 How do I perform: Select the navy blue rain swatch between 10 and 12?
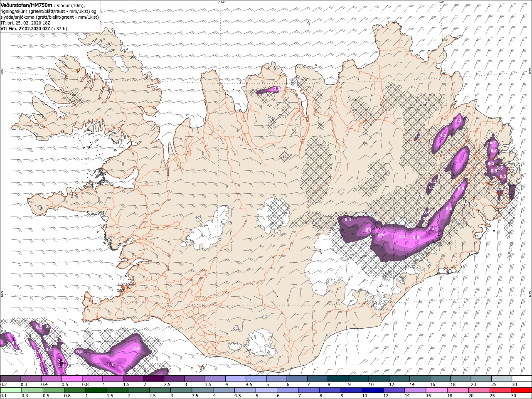pos(372,390)
